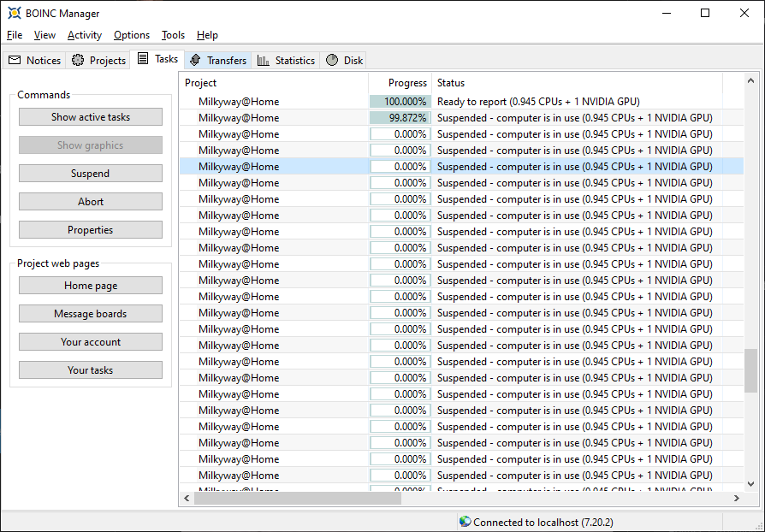Open the Activity menu
The height and width of the screenshot is (532, 765).
pos(85,35)
